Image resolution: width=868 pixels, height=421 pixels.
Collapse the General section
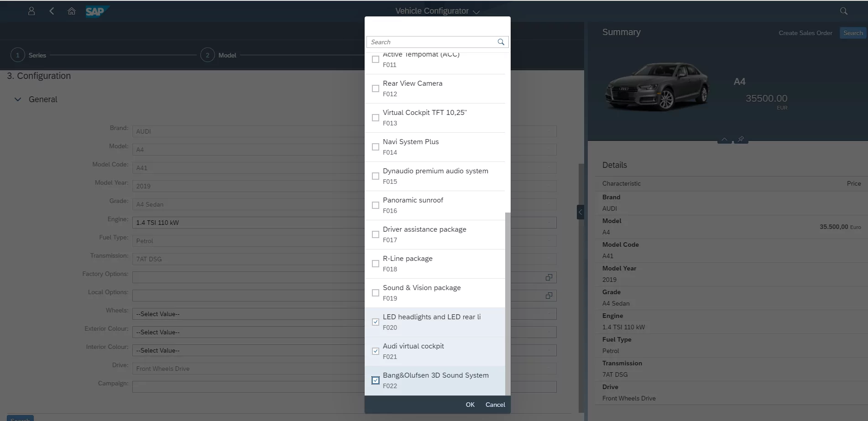coord(18,99)
